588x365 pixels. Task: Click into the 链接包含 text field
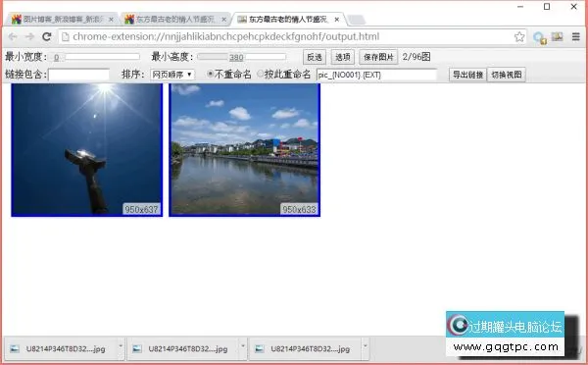click(x=78, y=75)
